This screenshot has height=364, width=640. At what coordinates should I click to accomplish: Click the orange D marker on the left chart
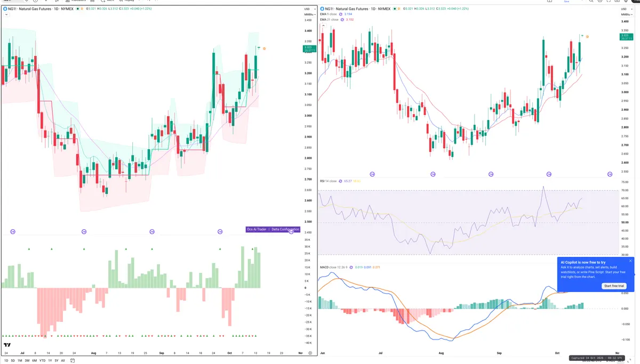pos(265,48)
